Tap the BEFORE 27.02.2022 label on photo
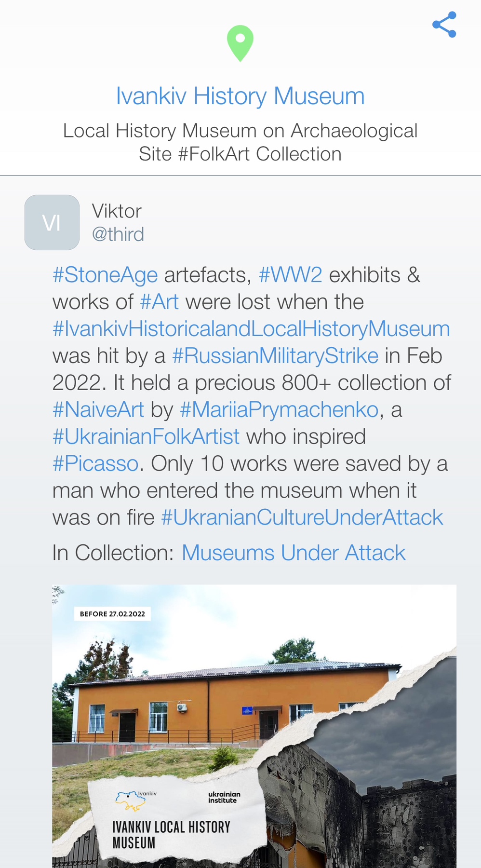This screenshot has width=481, height=868. (112, 614)
